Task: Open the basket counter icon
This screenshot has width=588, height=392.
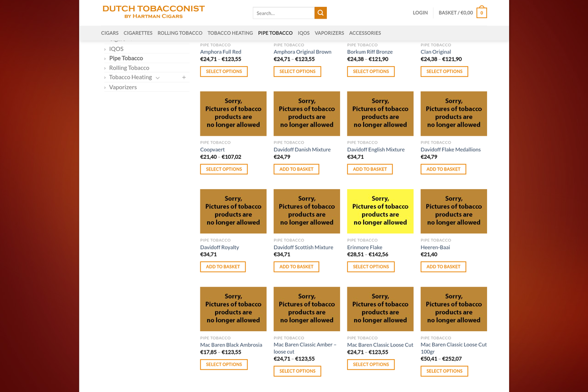Action: tap(482, 13)
